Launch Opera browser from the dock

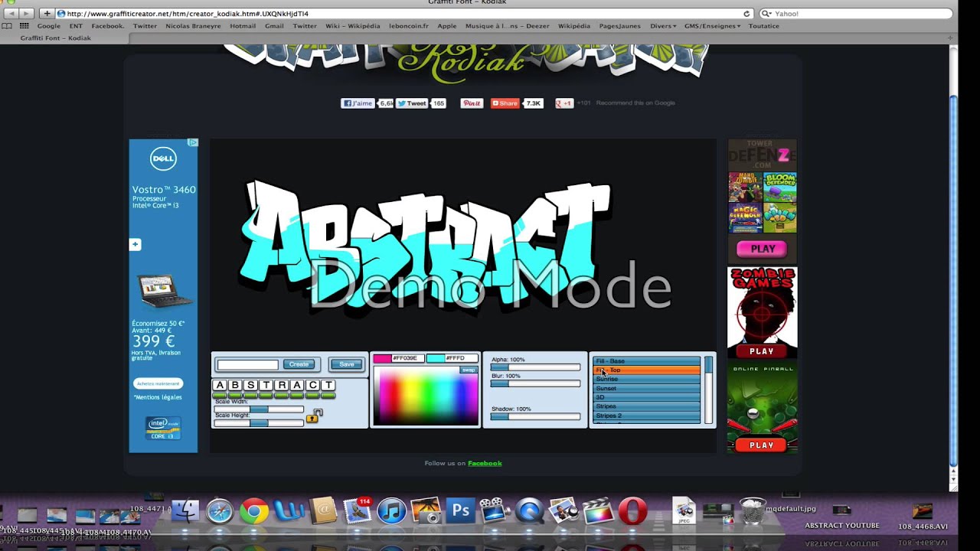tap(632, 510)
